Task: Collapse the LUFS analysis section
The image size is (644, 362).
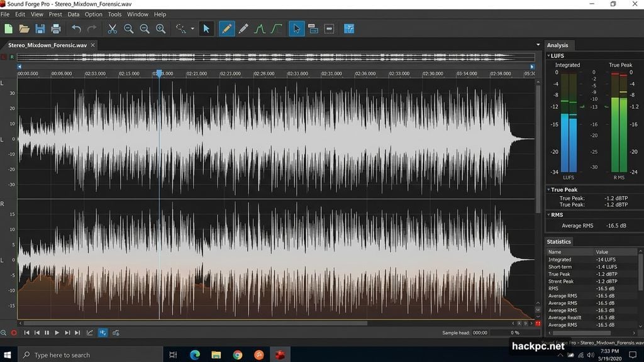Action: point(548,55)
